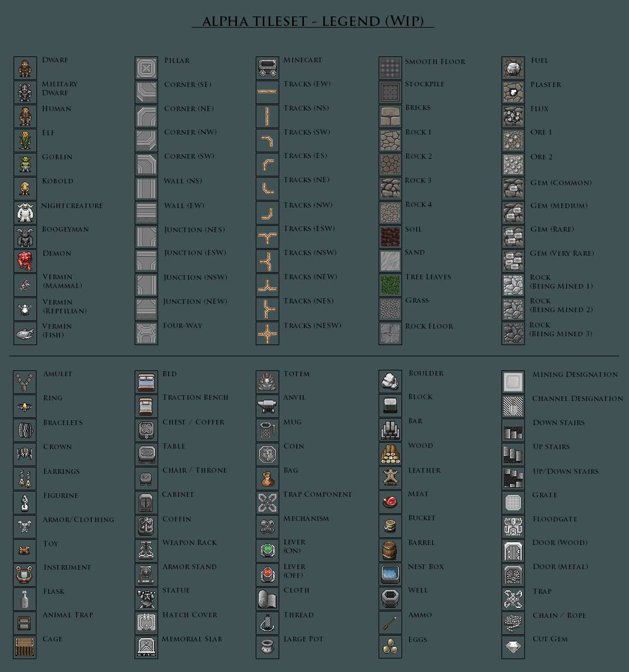Select the Barrel item icon
Screen dimensions: 629x672
(390, 551)
